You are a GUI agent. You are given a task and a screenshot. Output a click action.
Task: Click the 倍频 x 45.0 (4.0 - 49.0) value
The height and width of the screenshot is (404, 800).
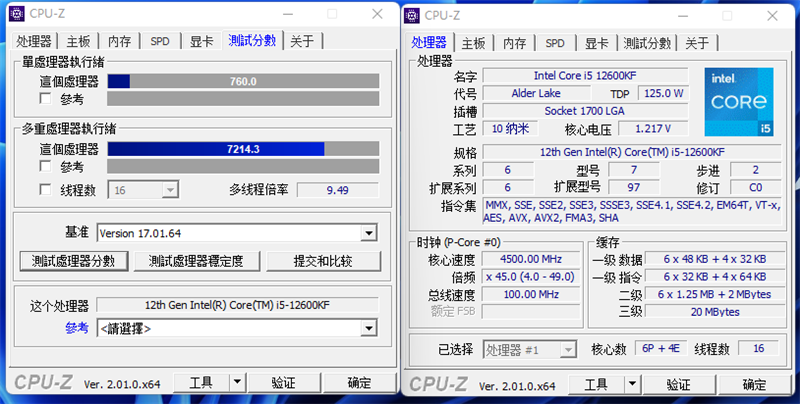(531, 276)
